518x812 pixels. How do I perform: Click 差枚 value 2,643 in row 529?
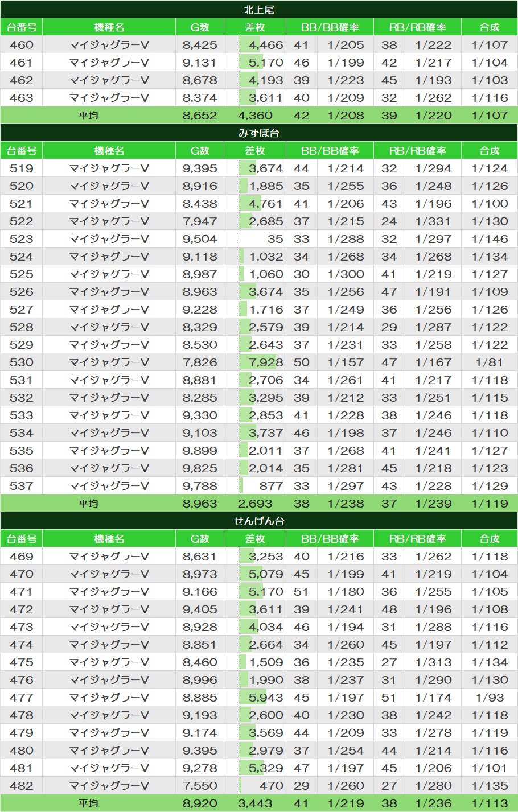point(266,345)
